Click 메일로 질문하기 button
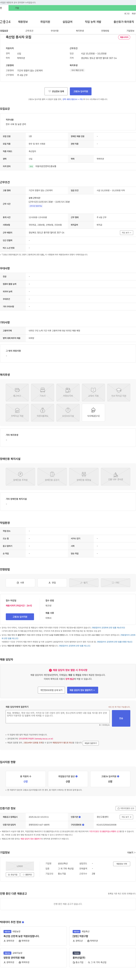136x980 pixels. pyautogui.click(x=91, y=743)
